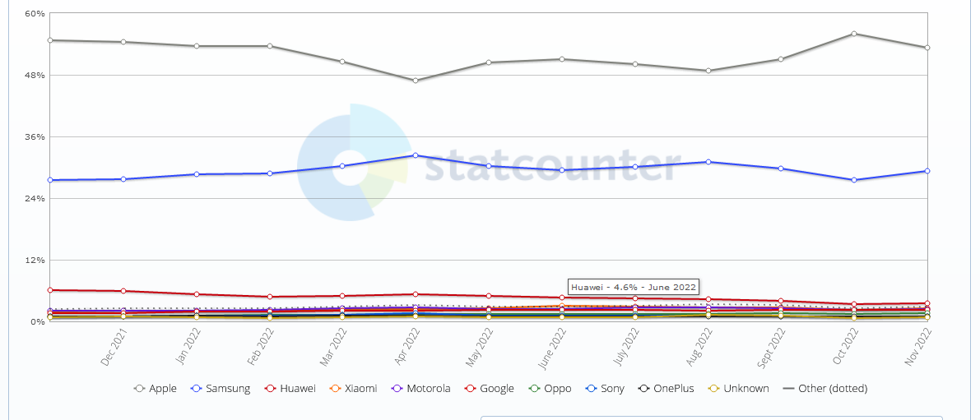Toggle the Google series legend label

click(495, 389)
